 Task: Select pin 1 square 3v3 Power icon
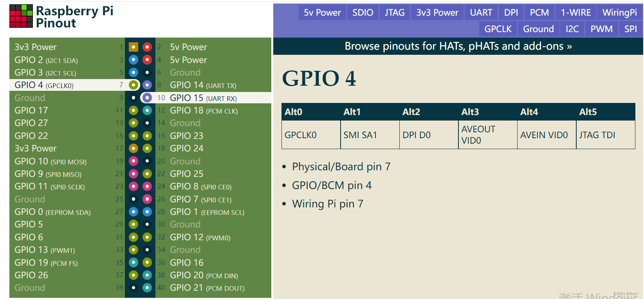[133, 47]
